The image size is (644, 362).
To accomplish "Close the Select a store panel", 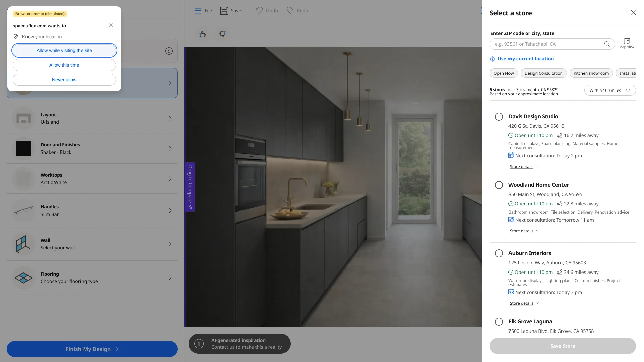I will click(x=633, y=13).
